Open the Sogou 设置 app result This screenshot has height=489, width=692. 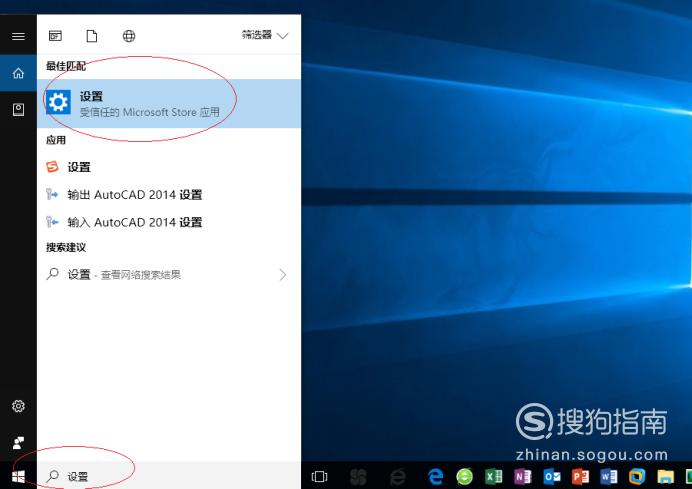click(169, 167)
